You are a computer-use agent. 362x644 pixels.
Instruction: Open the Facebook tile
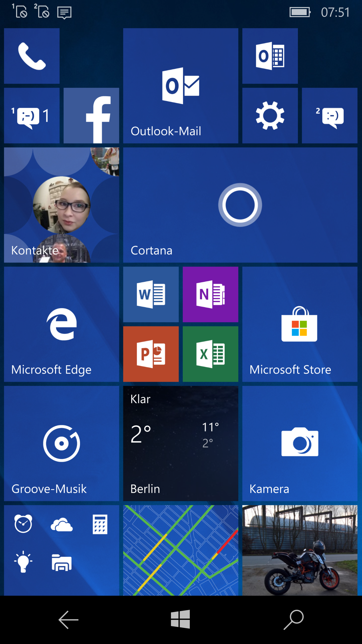(x=91, y=116)
